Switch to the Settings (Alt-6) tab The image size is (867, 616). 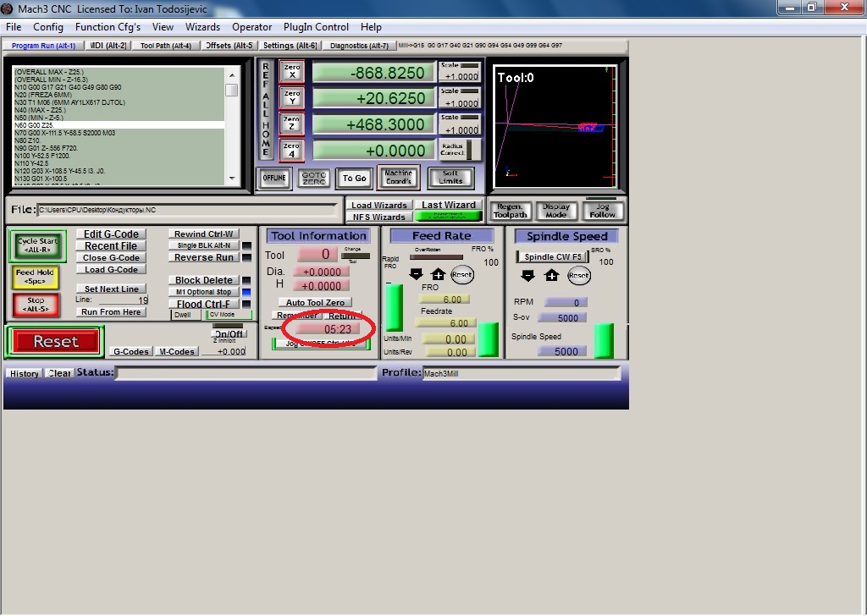click(290, 46)
